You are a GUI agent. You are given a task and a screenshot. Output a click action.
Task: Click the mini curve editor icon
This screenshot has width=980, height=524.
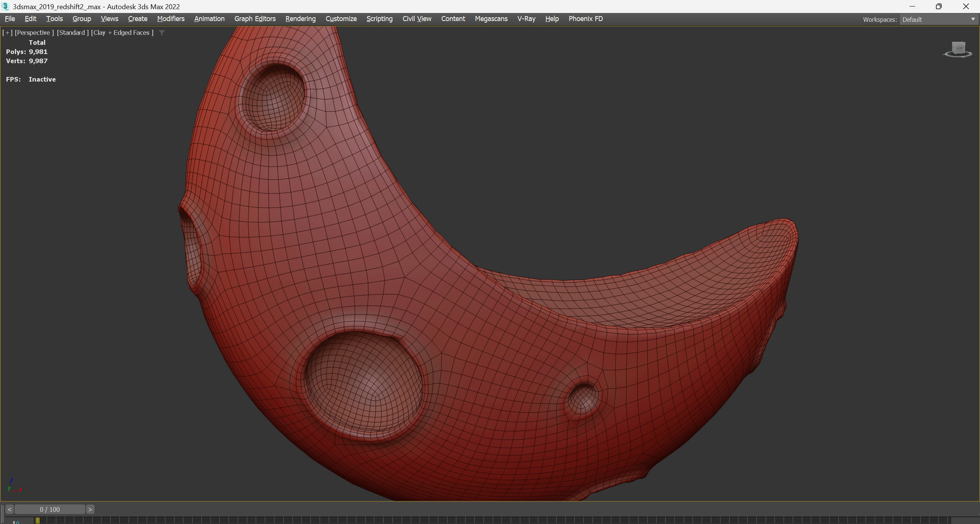(x=16, y=522)
